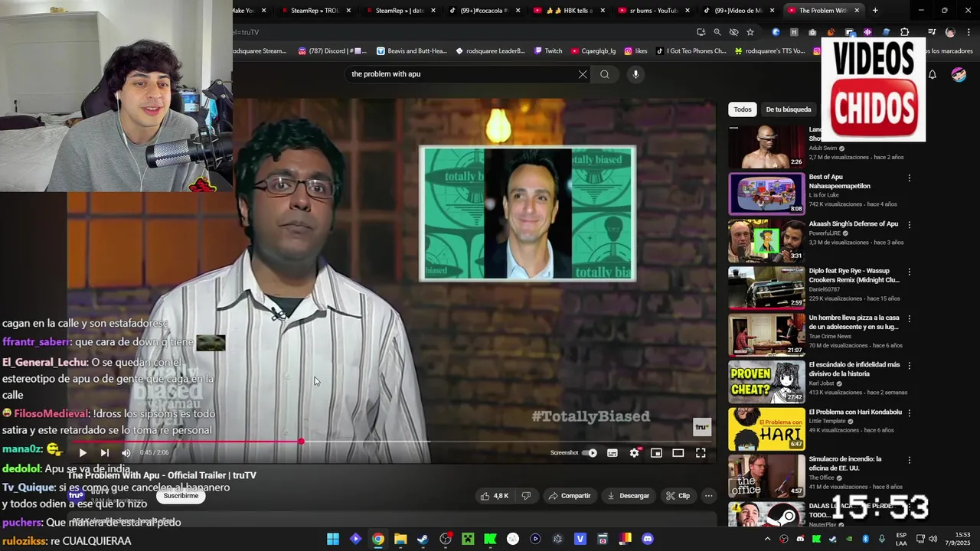Open options for 'El escándalo de infidelidad' video

[910, 366]
